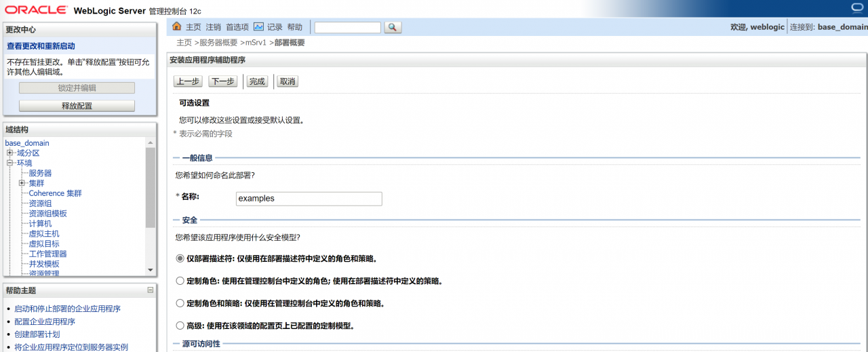
Task: Select 定制角色和策略 security model
Action: 180,303
